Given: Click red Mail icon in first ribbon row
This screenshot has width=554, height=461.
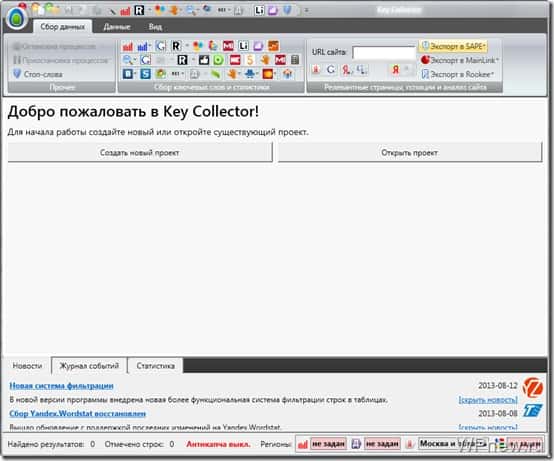Looking at the screenshot, I should pos(228,46).
